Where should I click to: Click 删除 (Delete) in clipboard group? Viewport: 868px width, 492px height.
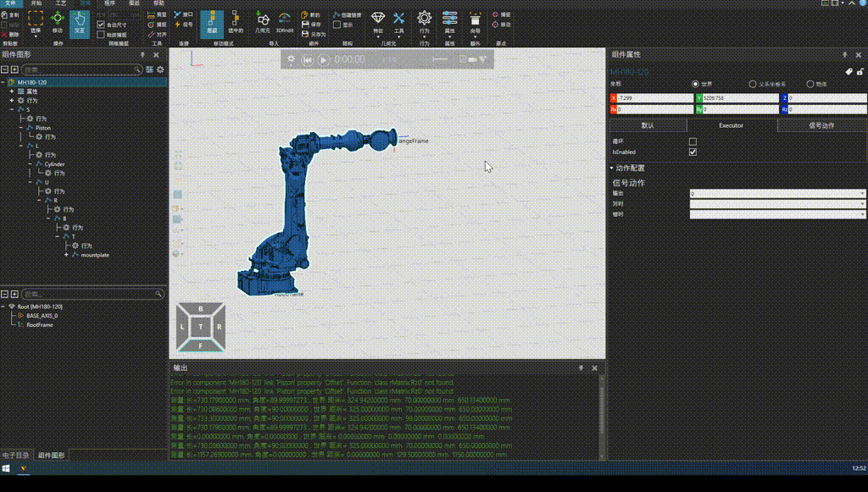pos(10,34)
